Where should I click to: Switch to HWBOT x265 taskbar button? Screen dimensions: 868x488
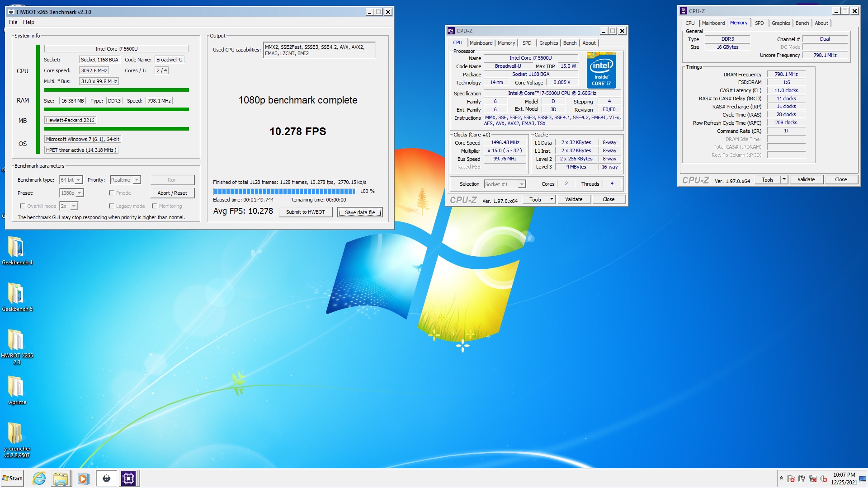106,478
